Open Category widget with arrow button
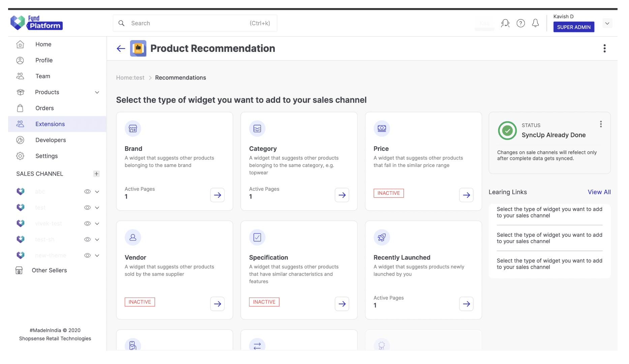 pyautogui.click(x=342, y=195)
